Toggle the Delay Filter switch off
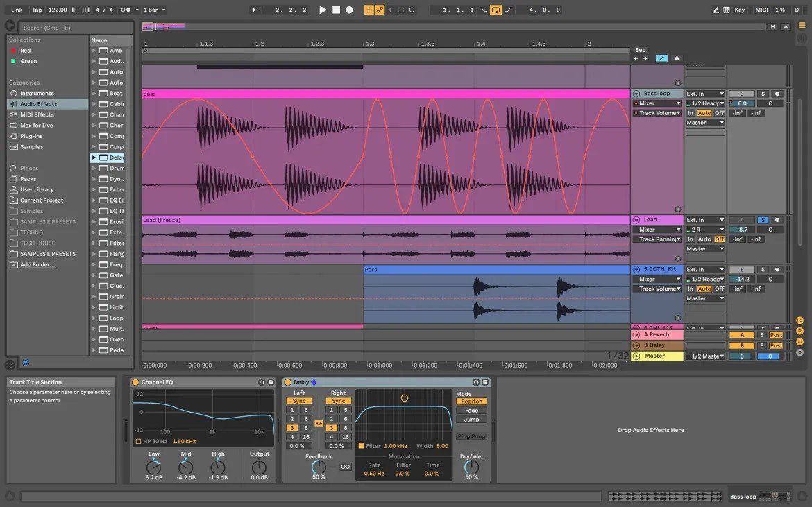 pyautogui.click(x=361, y=446)
